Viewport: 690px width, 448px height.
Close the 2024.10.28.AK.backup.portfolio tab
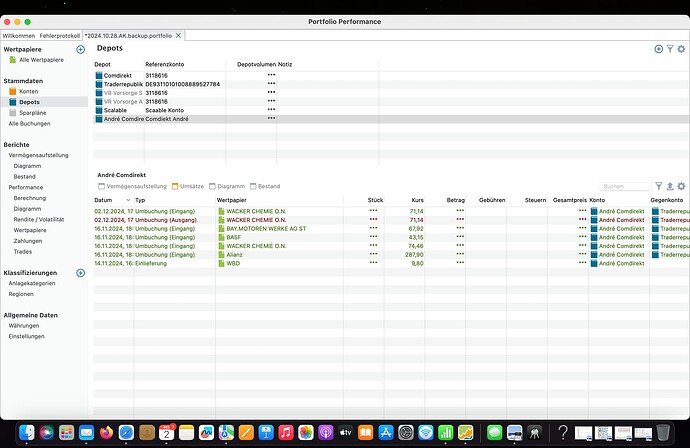(x=178, y=36)
